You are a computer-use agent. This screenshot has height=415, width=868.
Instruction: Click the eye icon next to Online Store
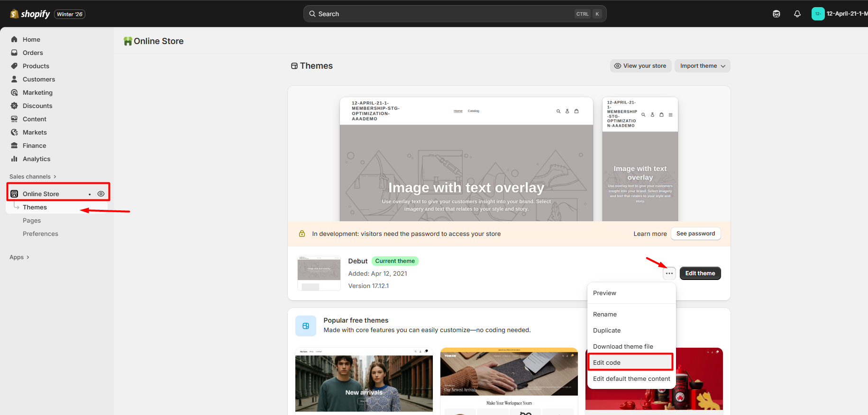[101, 194]
